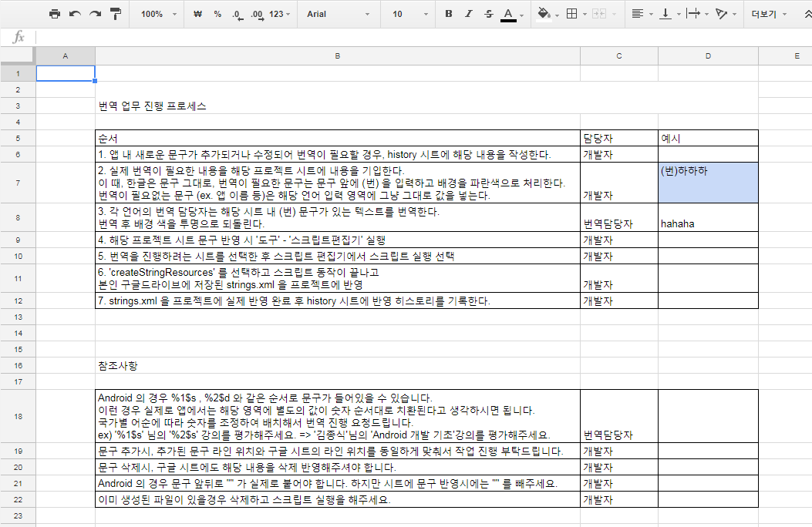Click the '문구 삭제시' cell in row 20
812x527 pixels.
click(x=338, y=467)
